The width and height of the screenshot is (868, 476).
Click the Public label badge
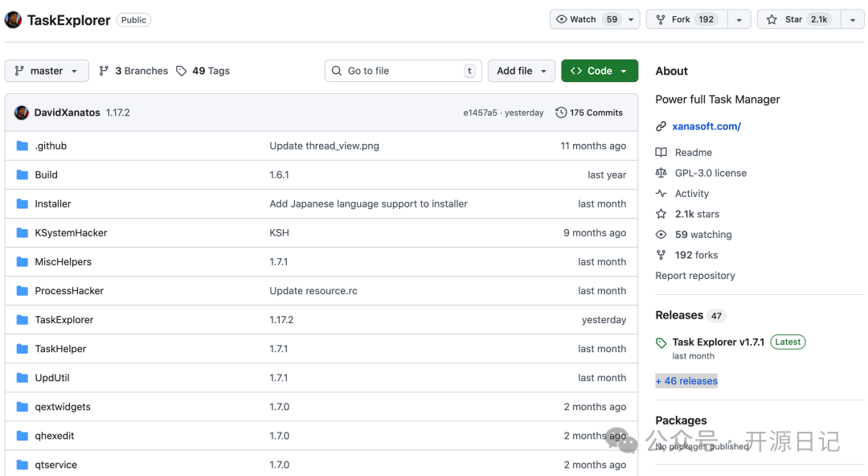coord(133,19)
